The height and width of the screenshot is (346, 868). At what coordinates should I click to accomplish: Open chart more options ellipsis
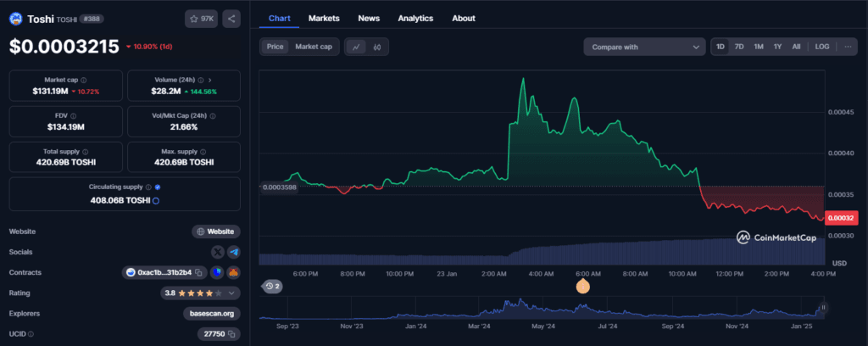click(848, 47)
